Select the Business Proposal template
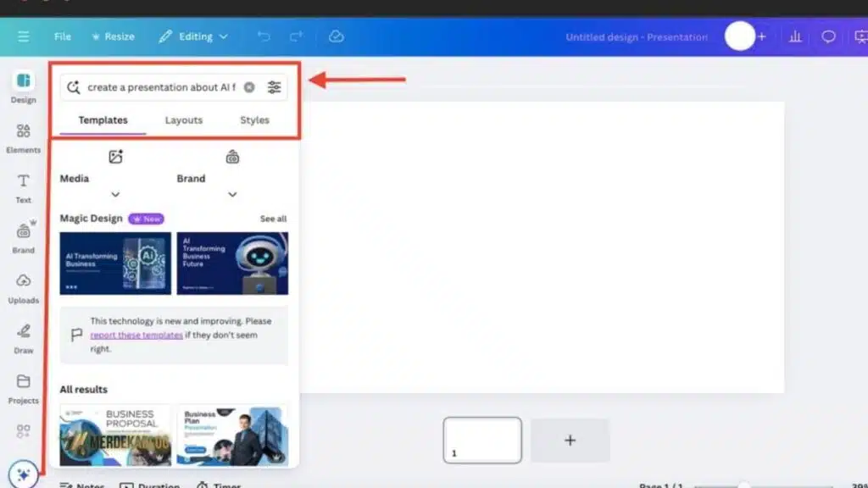The width and height of the screenshot is (868, 488). tap(115, 435)
